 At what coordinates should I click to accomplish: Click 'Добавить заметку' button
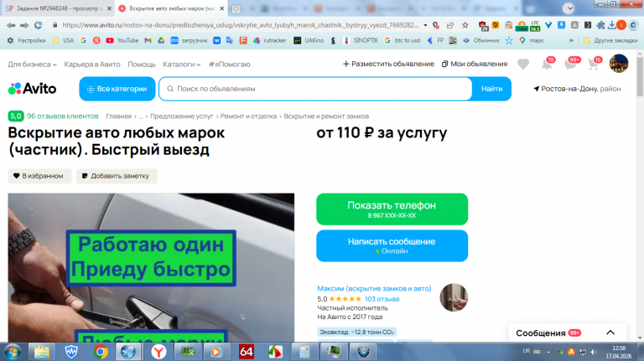[117, 176]
